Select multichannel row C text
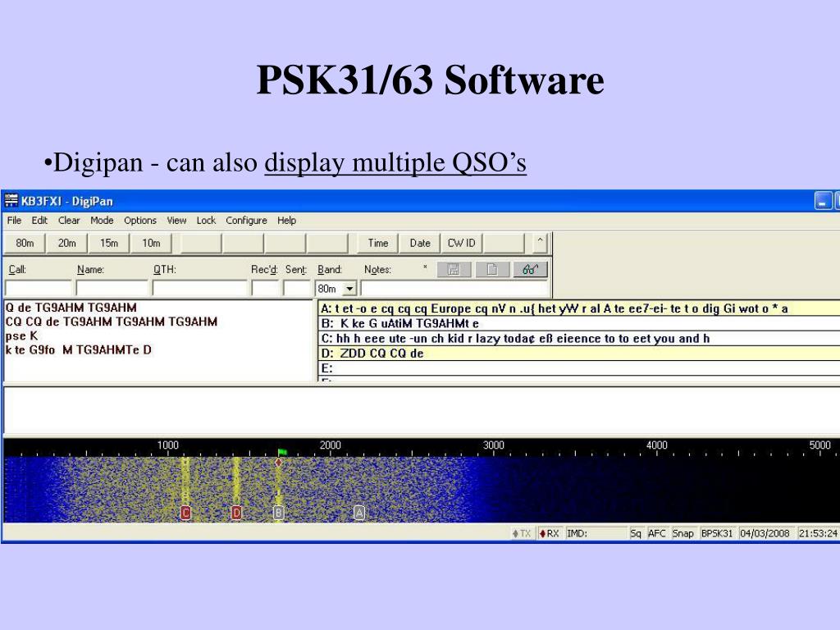 579,339
